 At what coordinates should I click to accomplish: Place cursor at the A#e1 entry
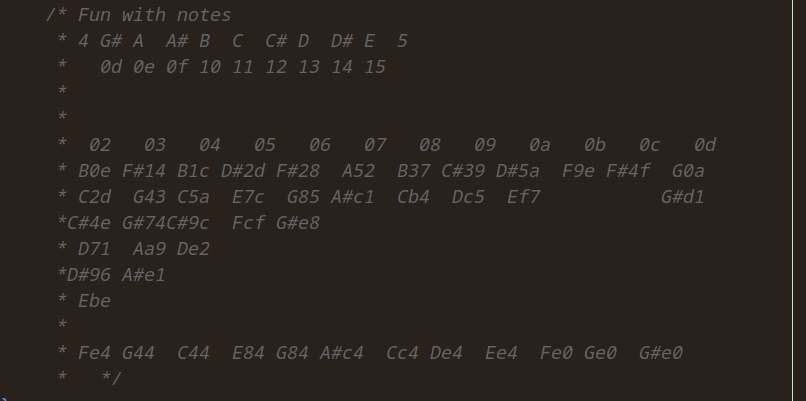143,275
